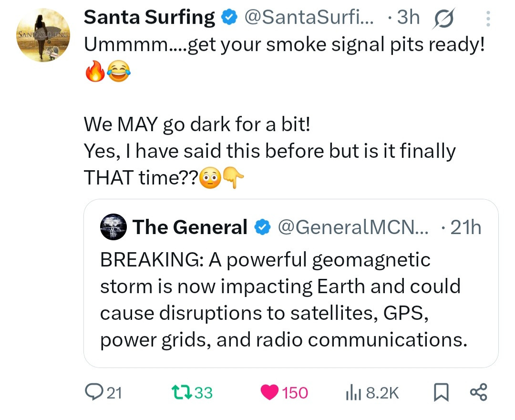515x420 pixels.
Task: Open the share icon
Action: point(478,392)
